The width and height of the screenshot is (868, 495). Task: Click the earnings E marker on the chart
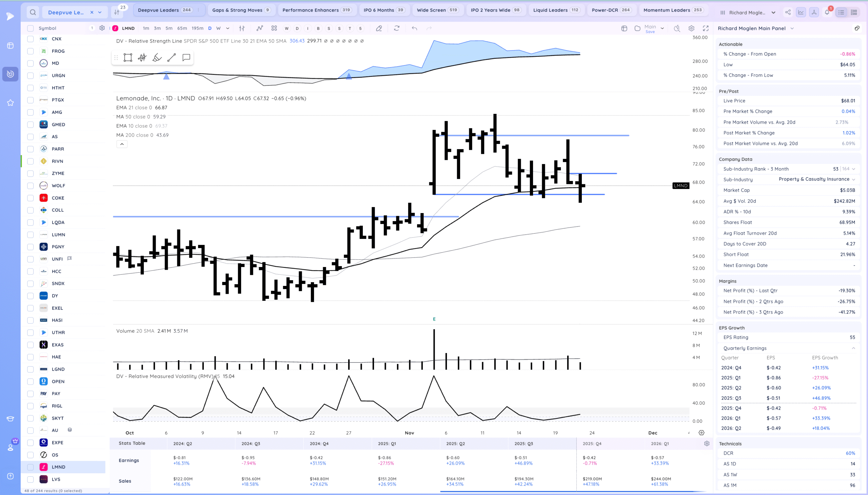(434, 319)
